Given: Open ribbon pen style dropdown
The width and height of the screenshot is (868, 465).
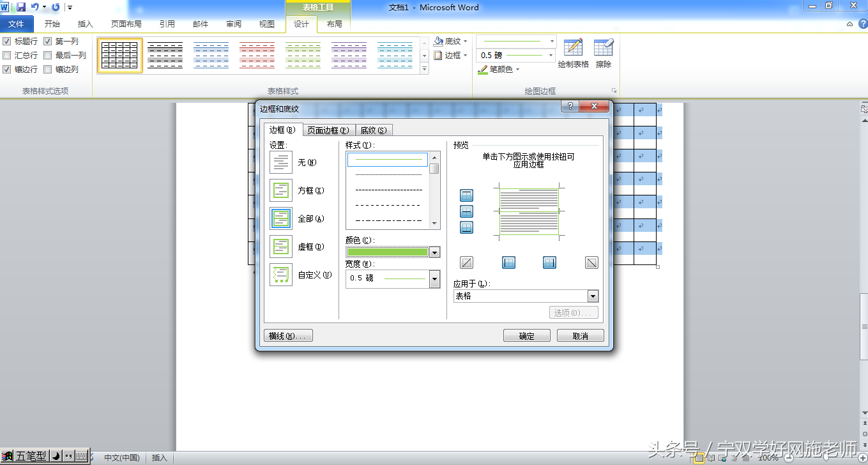Looking at the screenshot, I should [x=552, y=42].
